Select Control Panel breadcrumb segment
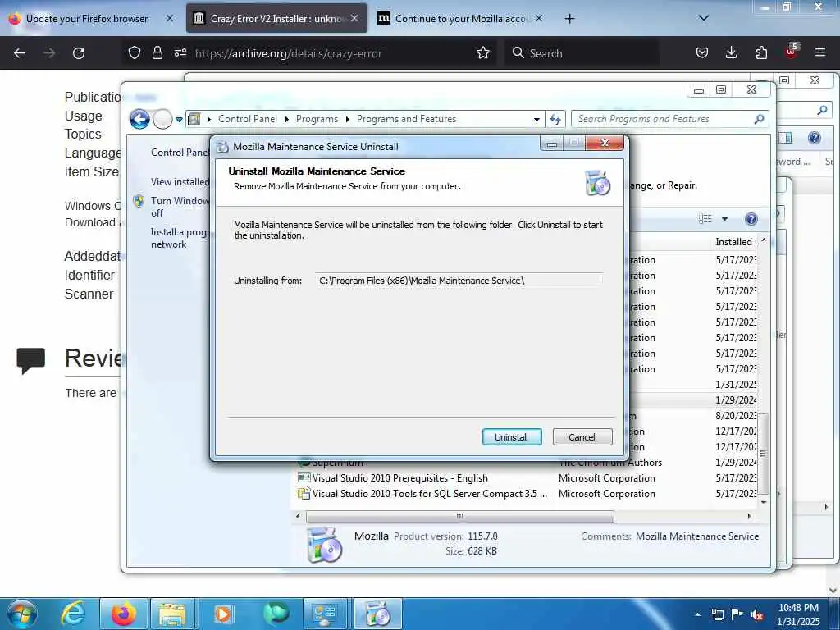 (x=248, y=119)
